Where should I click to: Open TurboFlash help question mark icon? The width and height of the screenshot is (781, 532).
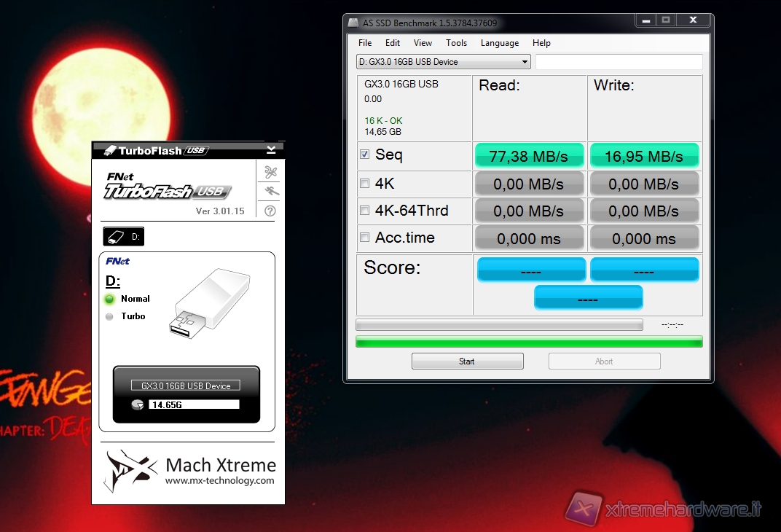click(271, 211)
